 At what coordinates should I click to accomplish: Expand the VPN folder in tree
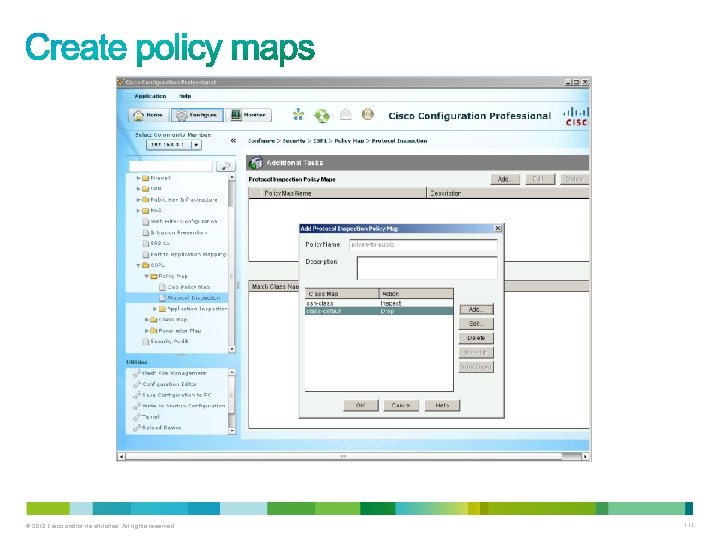coord(138,189)
